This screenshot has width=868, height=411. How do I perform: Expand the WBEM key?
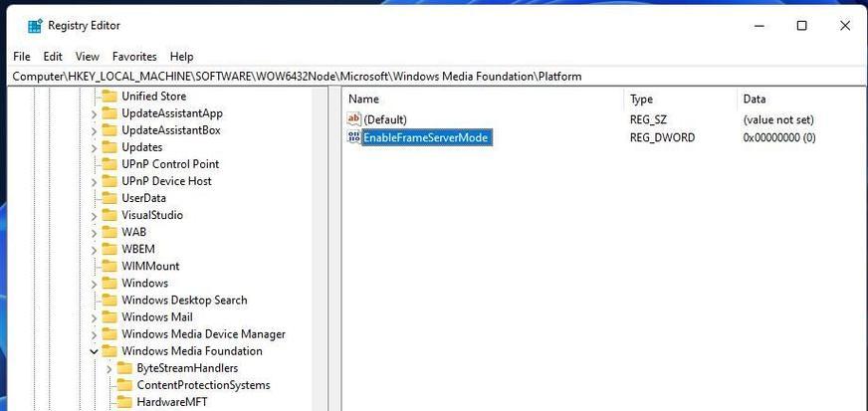[95, 250]
